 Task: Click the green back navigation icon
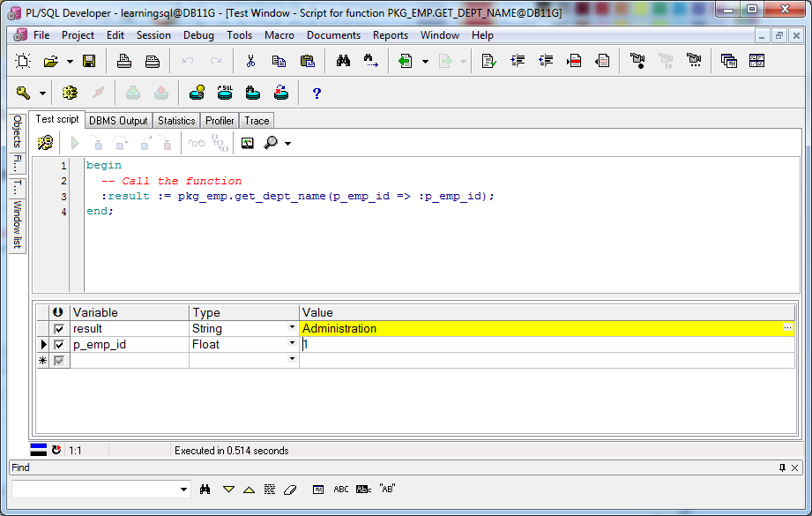pos(405,61)
